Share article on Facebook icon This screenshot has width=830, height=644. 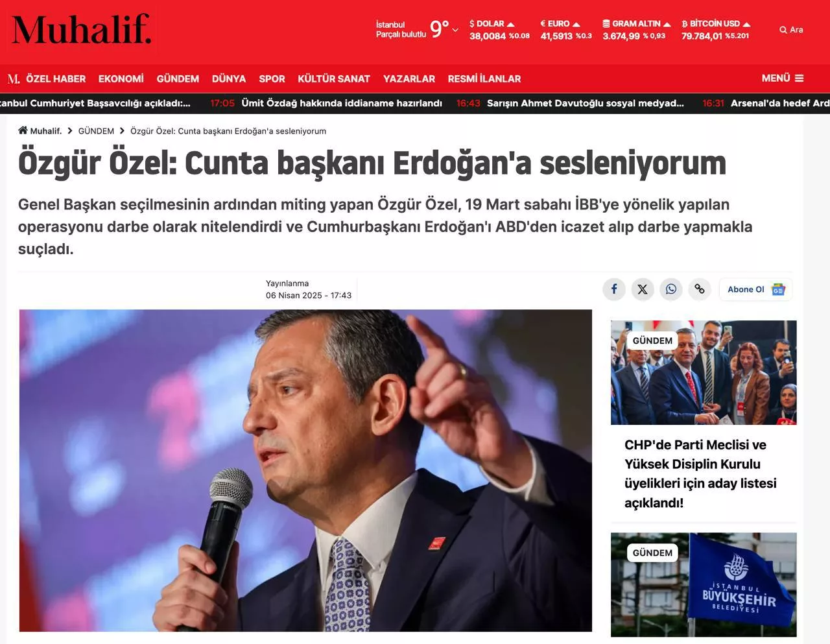pyautogui.click(x=614, y=289)
